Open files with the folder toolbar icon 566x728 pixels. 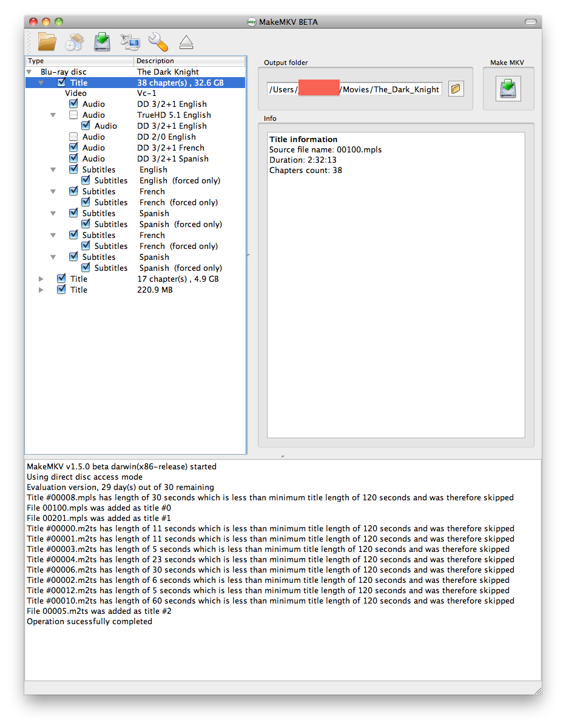(47, 42)
